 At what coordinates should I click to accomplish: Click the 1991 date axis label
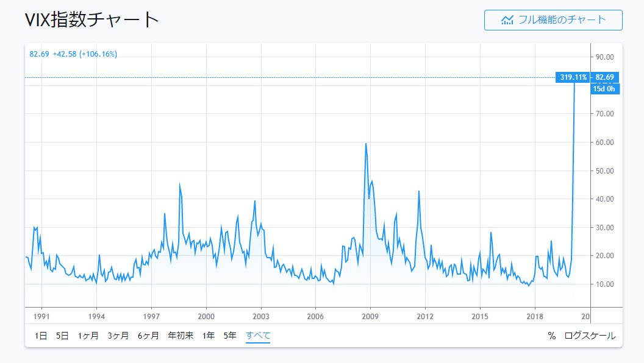(41, 316)
